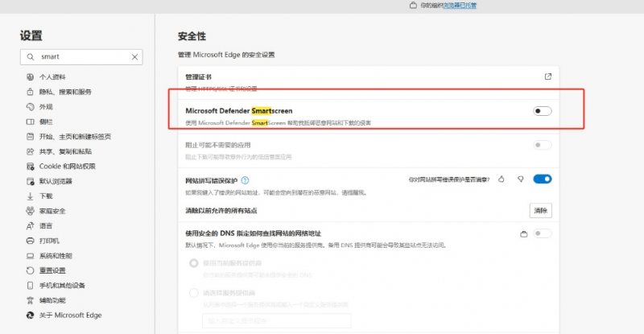
Task: Select 请选择服务提供商 radio button
Action: pos(193,293)
